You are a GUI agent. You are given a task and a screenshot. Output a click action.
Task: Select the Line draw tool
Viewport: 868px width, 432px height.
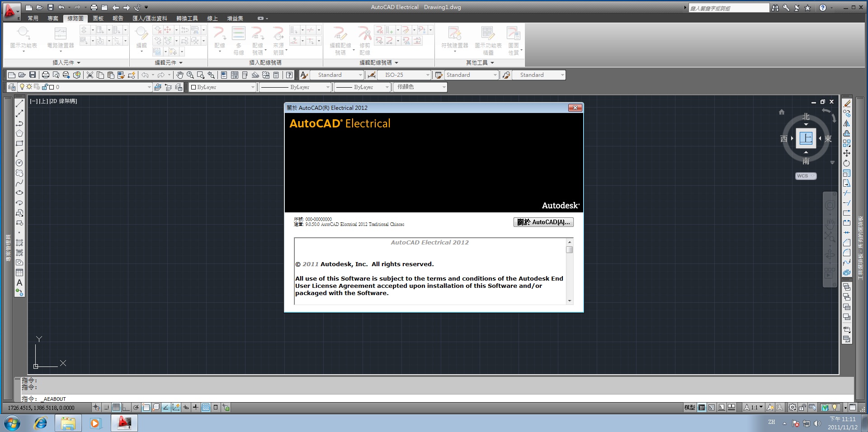19,103
